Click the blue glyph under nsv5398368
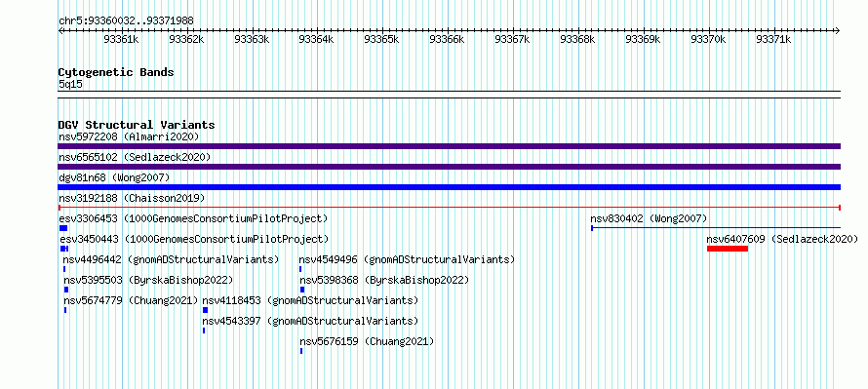The width and height of the screenshot is (868, 389). tap(302, 290)
